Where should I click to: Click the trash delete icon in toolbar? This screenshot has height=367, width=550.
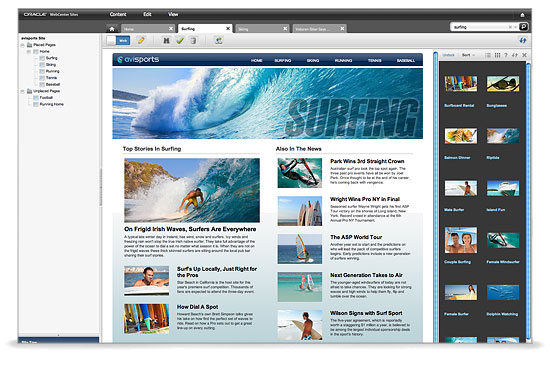[x=193, y=41]
